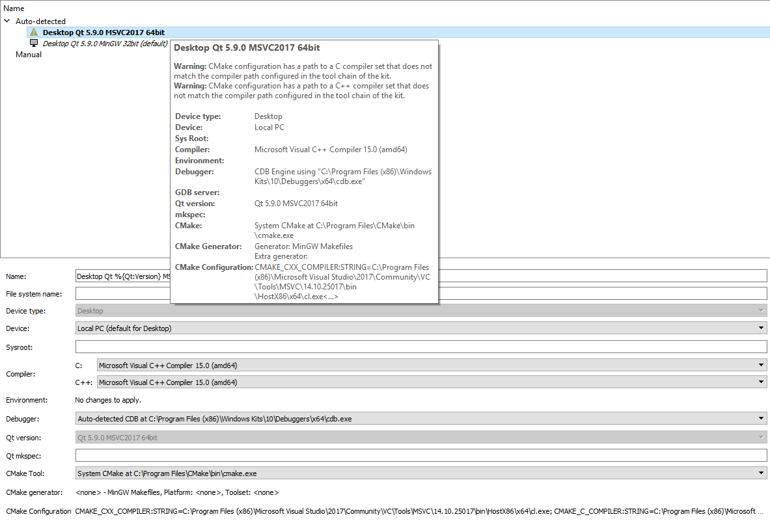Open the Debugger dropdown with CDB
Viewport: 770px width, 532px height.
(421, 419)
